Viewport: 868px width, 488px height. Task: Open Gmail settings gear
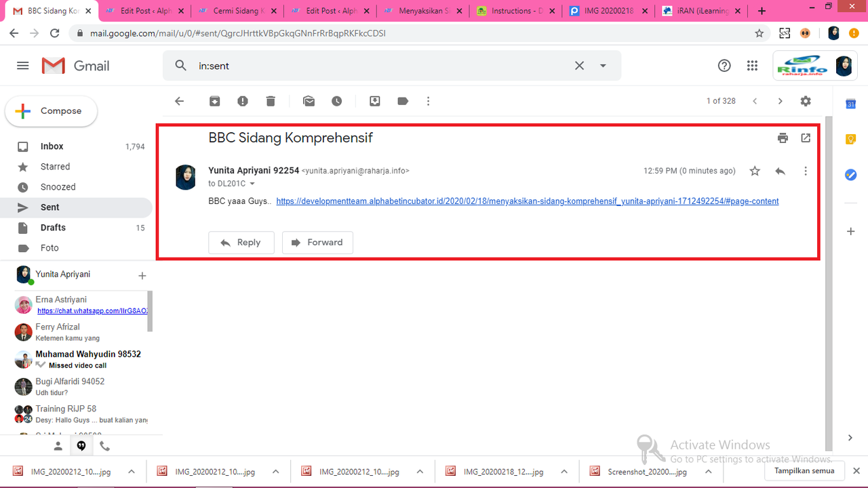pyautogui.click(x=806, y=101)
